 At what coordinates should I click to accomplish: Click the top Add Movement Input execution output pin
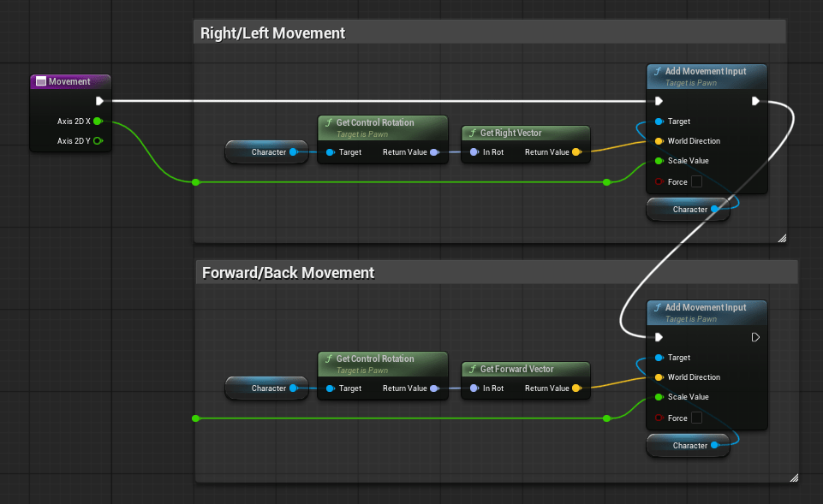pos(754,101)
